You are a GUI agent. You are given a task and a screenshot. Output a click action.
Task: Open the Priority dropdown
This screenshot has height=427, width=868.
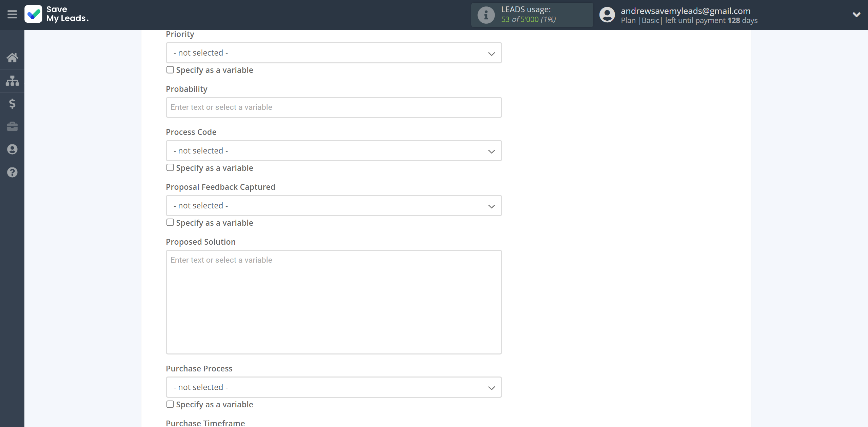pos(334,53)
